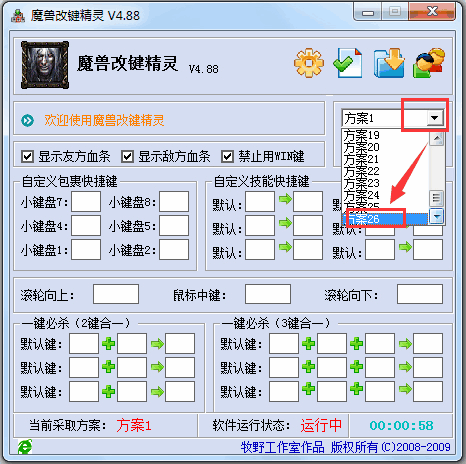Click the 小键盘2 hotkey field
This screenshot has width=466, height=464.
pos(174,250)
